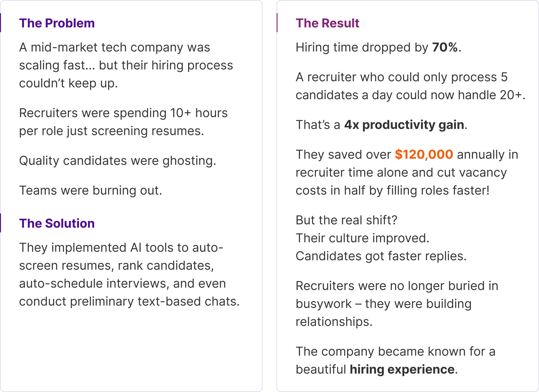Select the "Teams were burning out" line
This screenshot has height=392, width=539.
point(91,190)
